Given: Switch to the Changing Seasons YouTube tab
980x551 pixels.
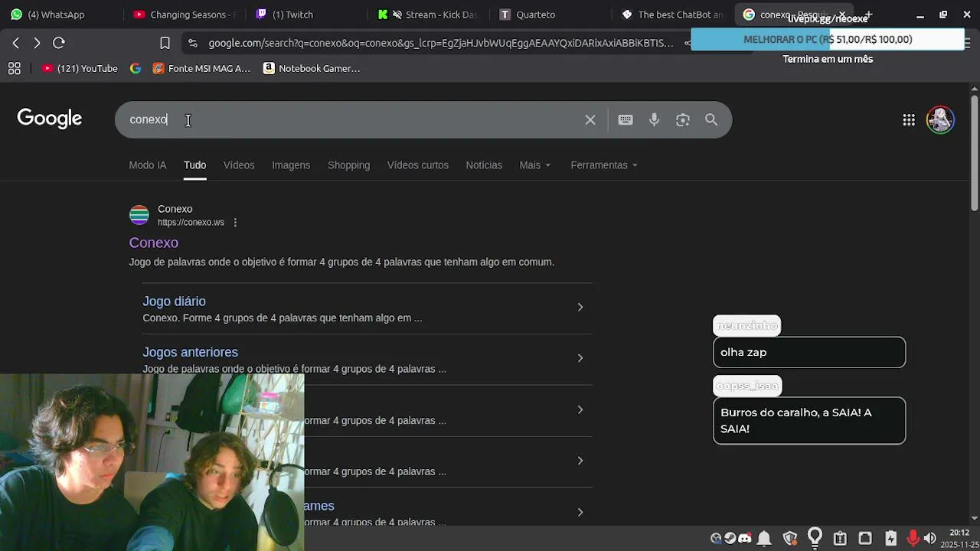Looking at the screenshot, I should (184, 15).
